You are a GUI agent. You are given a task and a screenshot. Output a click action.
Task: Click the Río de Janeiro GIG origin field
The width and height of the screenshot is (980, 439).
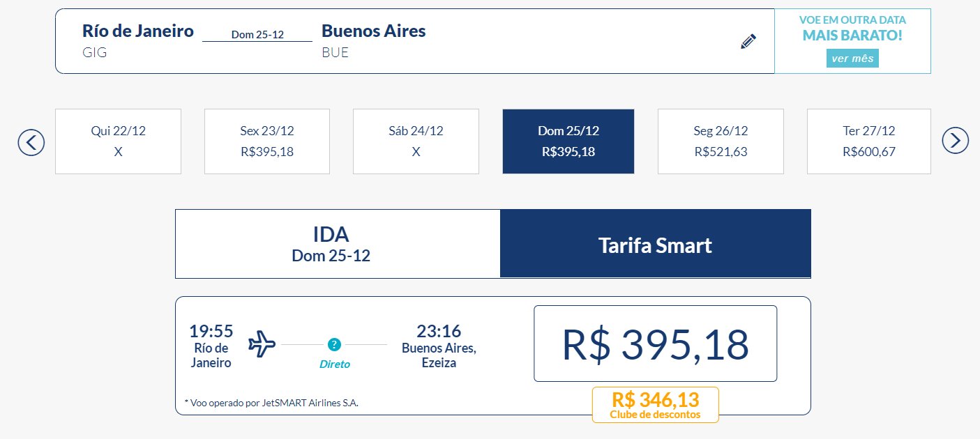click(x=138, y=40)
